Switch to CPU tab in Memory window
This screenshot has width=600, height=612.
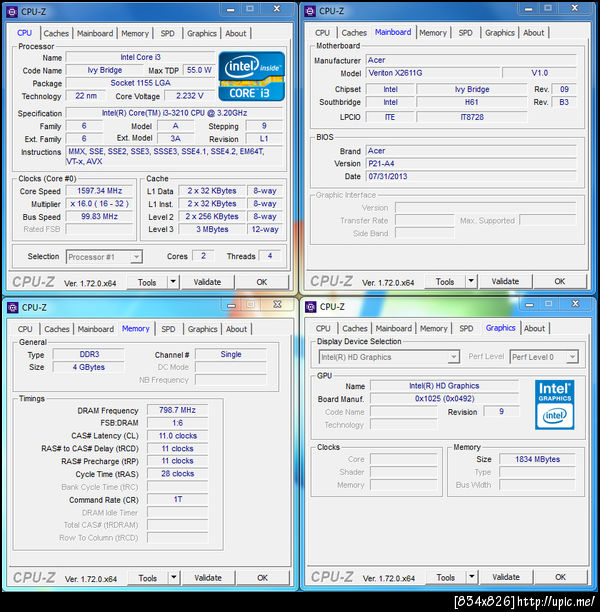(25, 329)
